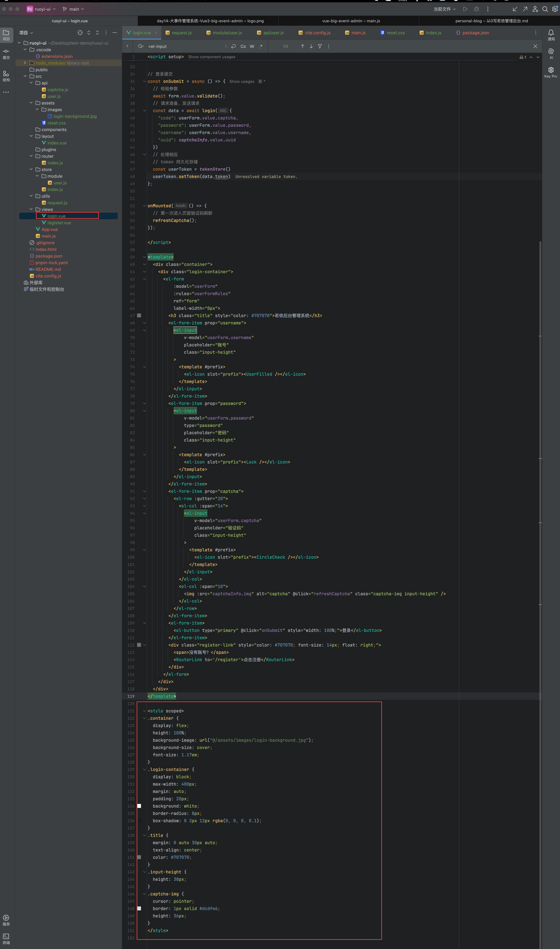
Task: Open search history dropdown
Action: click(x=141, y=46)
